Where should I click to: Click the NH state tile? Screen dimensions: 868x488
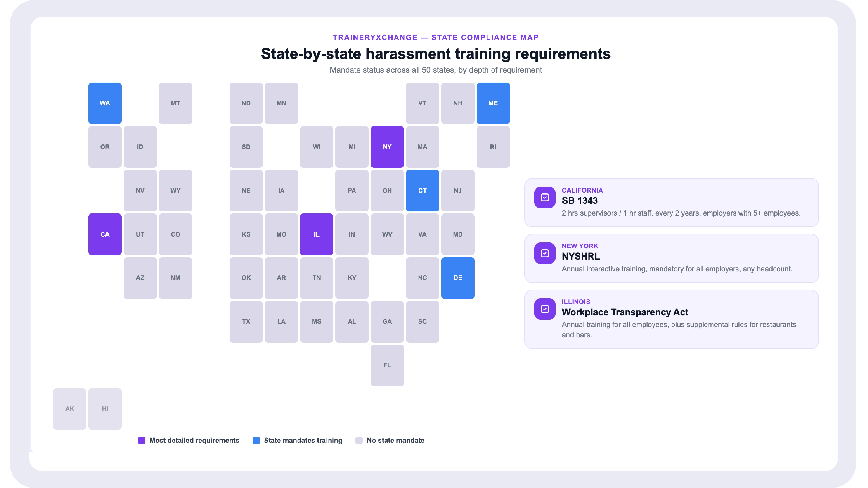click(458, 103)
